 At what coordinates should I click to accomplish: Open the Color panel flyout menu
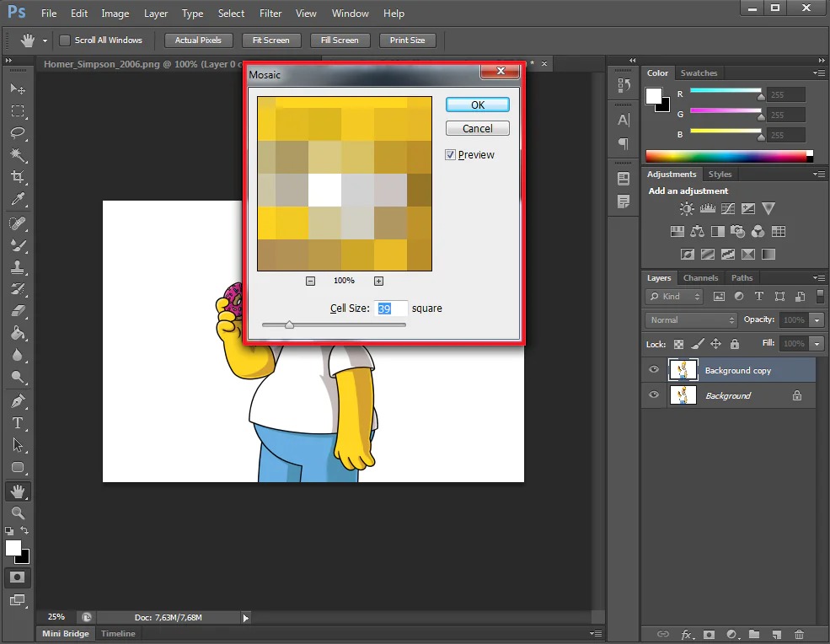(x=818, y=73)
